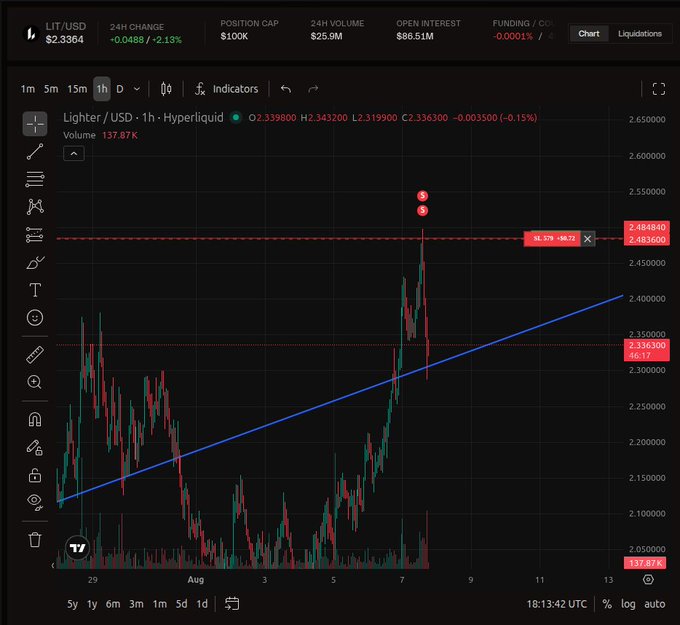Click the 137.87K volume axis label
Screen dimensions: 680x625
pyautogui.click(x=645, y=563)
